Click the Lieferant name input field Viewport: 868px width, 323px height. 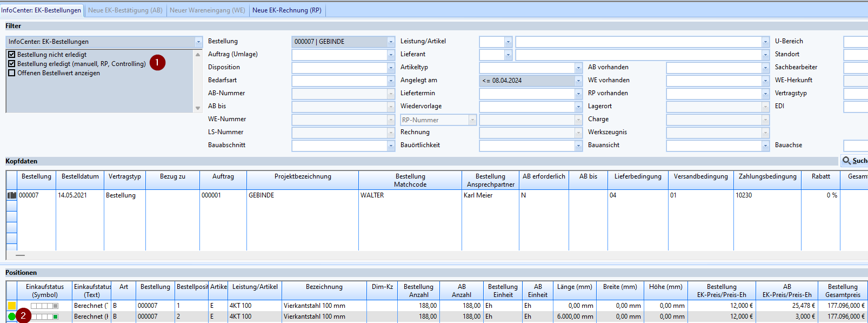[x=638, y=55]
